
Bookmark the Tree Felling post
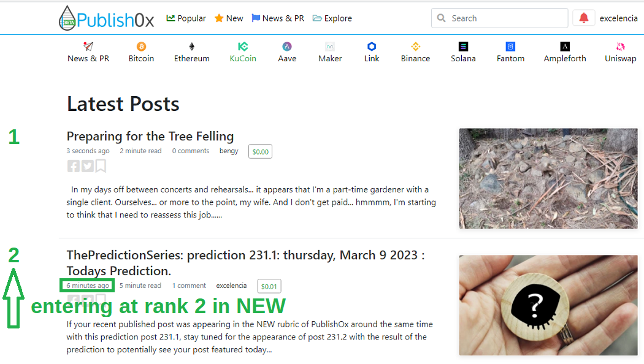[x=101, y=166]
